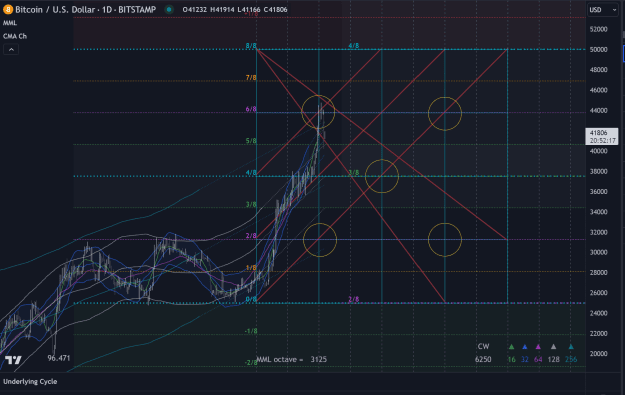Image resolution: width=625 pixels, height=395 pixels.
Task: Click 50000 on the price axis
Action: 598,49
